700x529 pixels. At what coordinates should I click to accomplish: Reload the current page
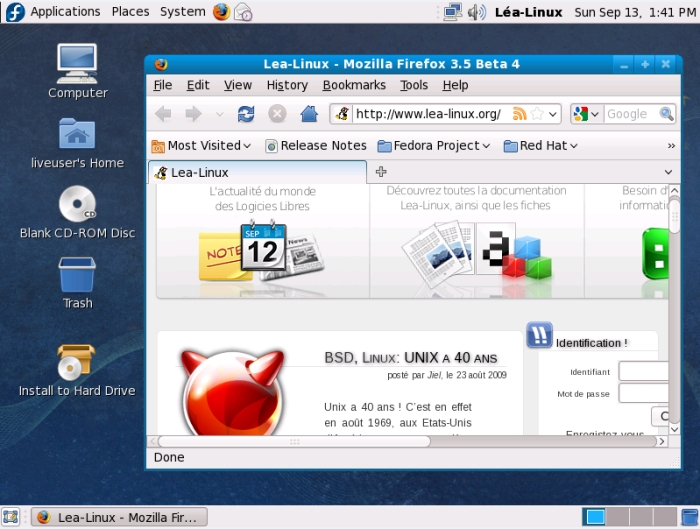[x=246, y=114]
